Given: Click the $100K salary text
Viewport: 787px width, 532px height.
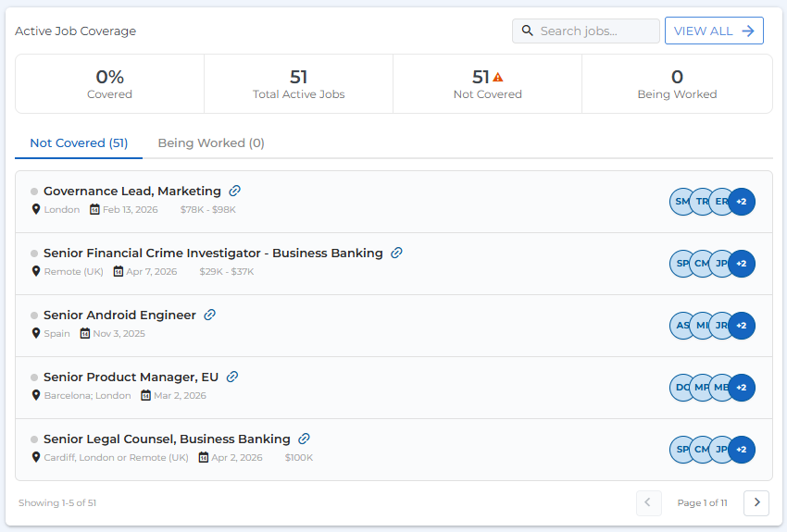Looking at the screenshot, I should [299, 458].
